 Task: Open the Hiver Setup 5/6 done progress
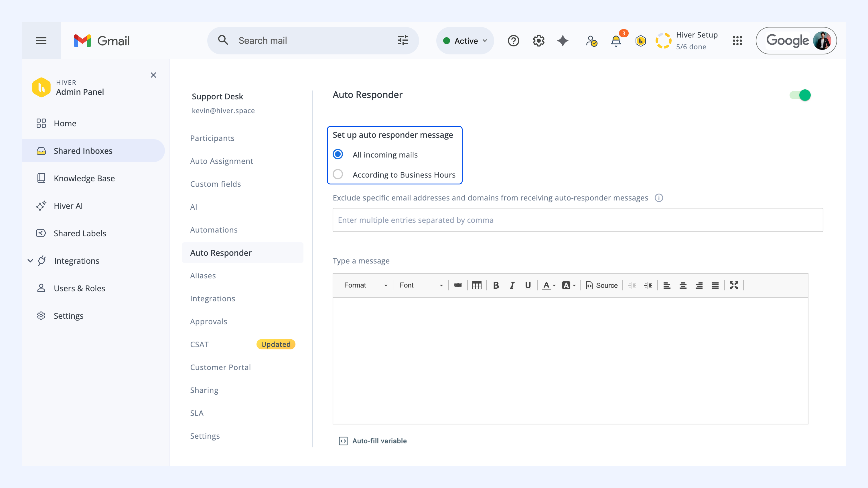tap(687, 41)
